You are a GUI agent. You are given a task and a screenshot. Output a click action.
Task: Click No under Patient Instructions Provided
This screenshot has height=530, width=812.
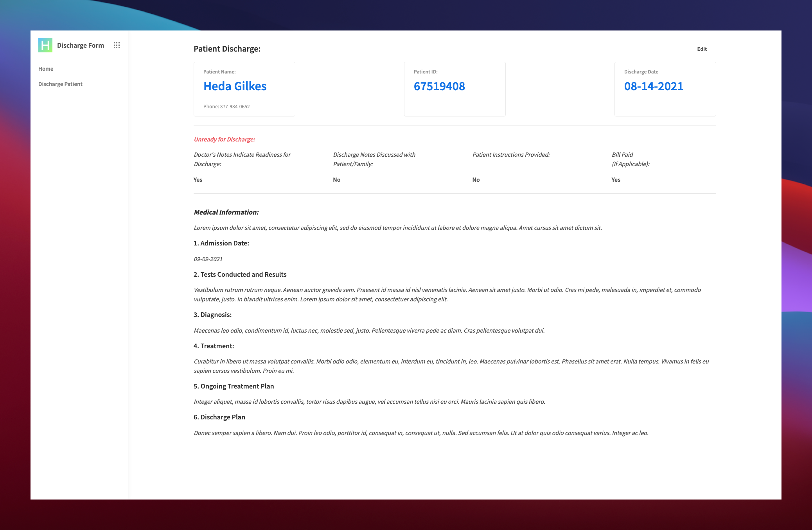pos(476,180)
